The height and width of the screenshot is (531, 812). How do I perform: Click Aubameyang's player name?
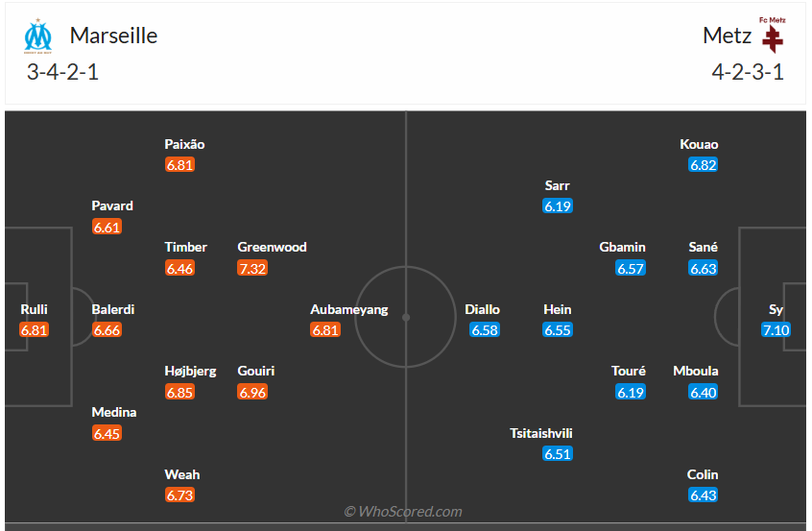pyautogui.click(x=349, y=309)
